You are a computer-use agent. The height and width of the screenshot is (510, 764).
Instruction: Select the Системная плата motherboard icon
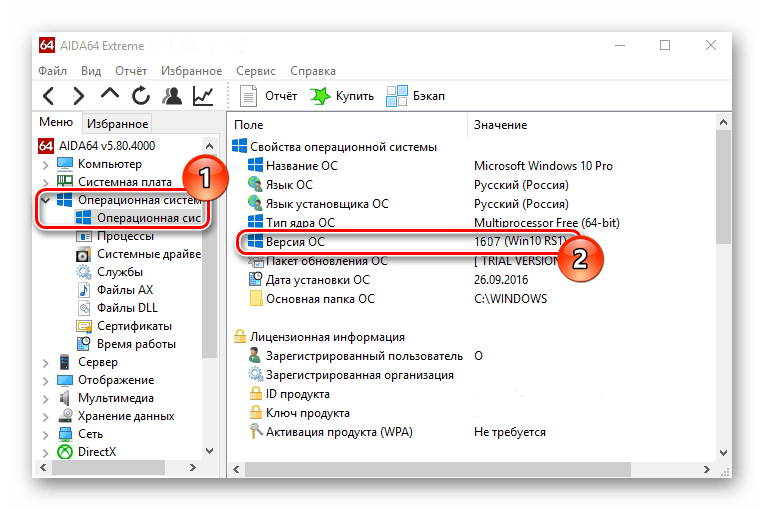coord(65,181)
